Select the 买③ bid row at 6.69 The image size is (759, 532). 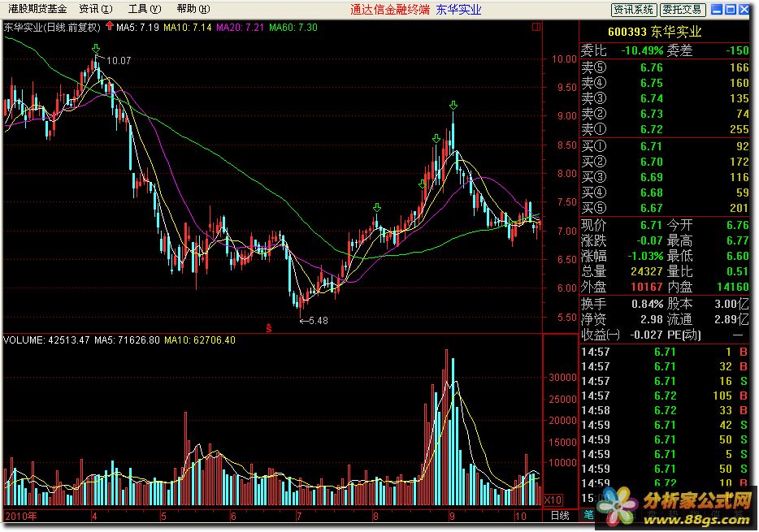[665, 178]
